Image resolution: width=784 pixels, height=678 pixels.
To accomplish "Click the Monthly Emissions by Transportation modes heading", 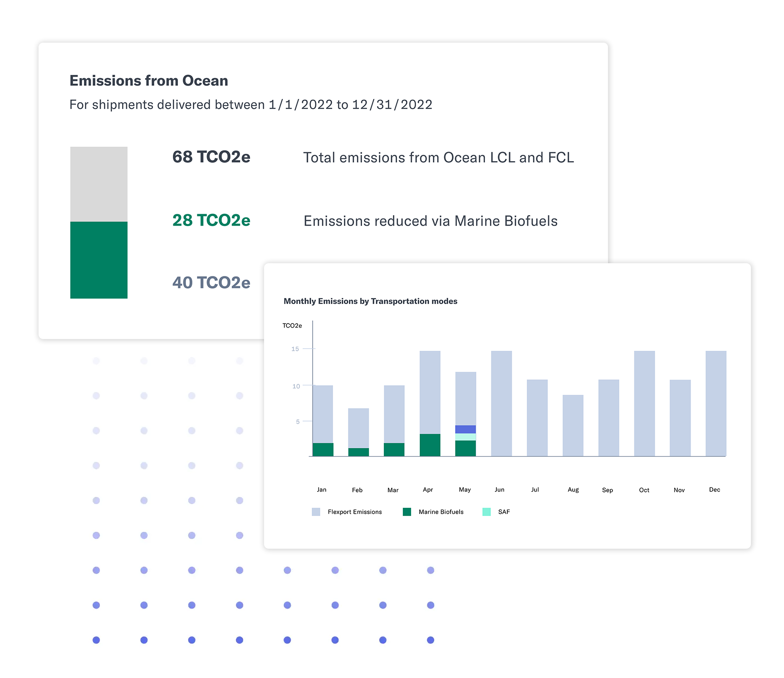I will click(370, 301).
